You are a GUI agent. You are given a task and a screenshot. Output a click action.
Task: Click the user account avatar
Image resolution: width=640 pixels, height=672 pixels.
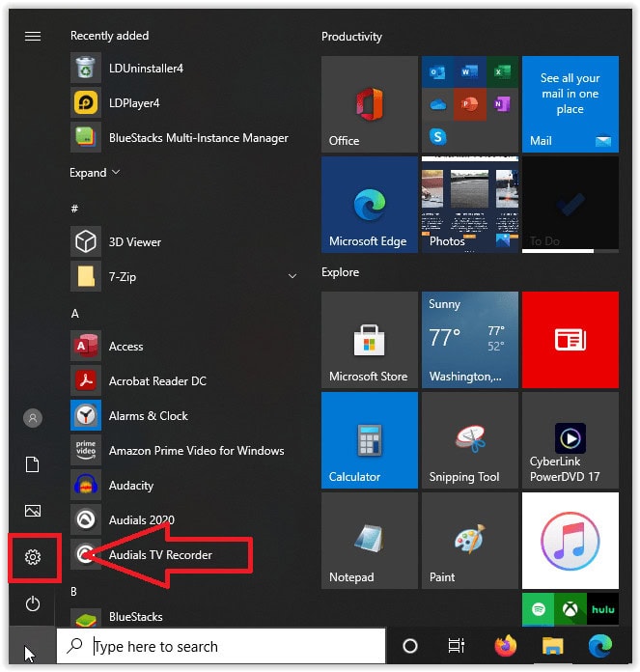(33, 418)
